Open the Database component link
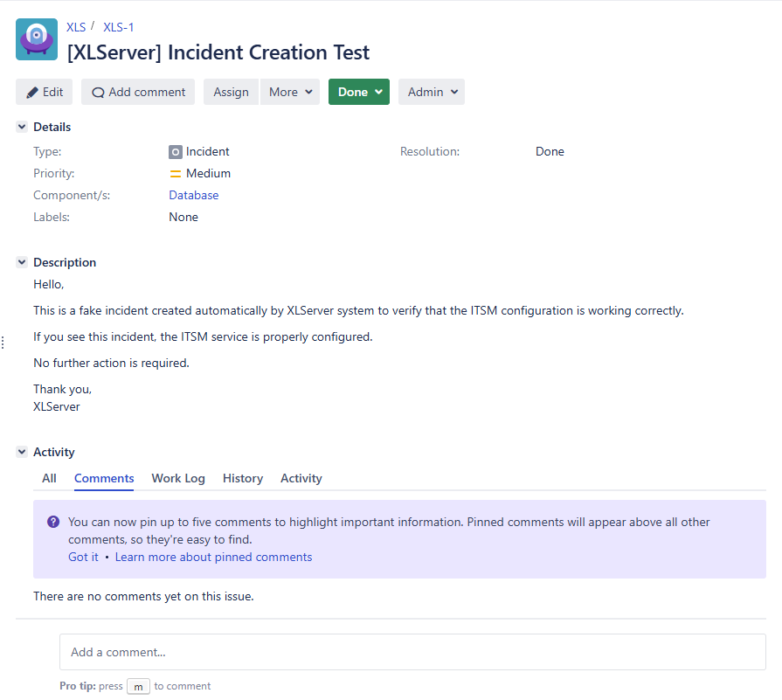The height and width of the screenshot is (700, 782). tap(193, 195)
